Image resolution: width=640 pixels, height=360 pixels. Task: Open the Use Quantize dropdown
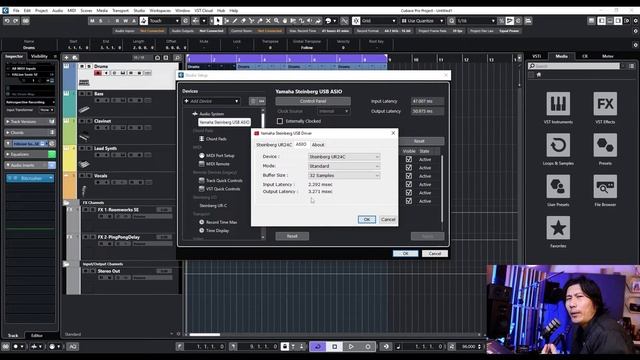coord(422,21)
